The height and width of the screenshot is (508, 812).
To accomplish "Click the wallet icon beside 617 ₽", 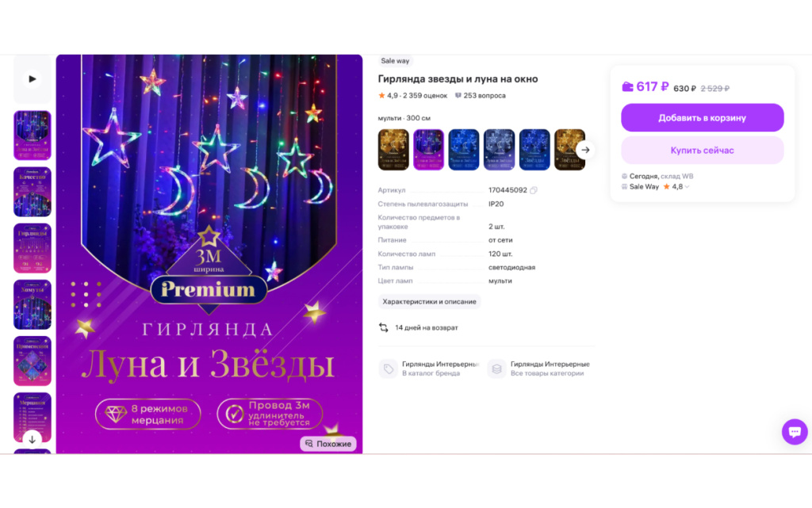I will 627,87.
